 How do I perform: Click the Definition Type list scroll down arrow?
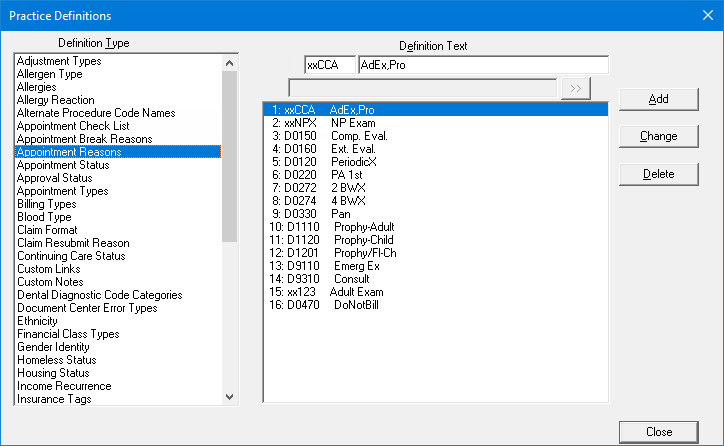click(x=229, y=397)
